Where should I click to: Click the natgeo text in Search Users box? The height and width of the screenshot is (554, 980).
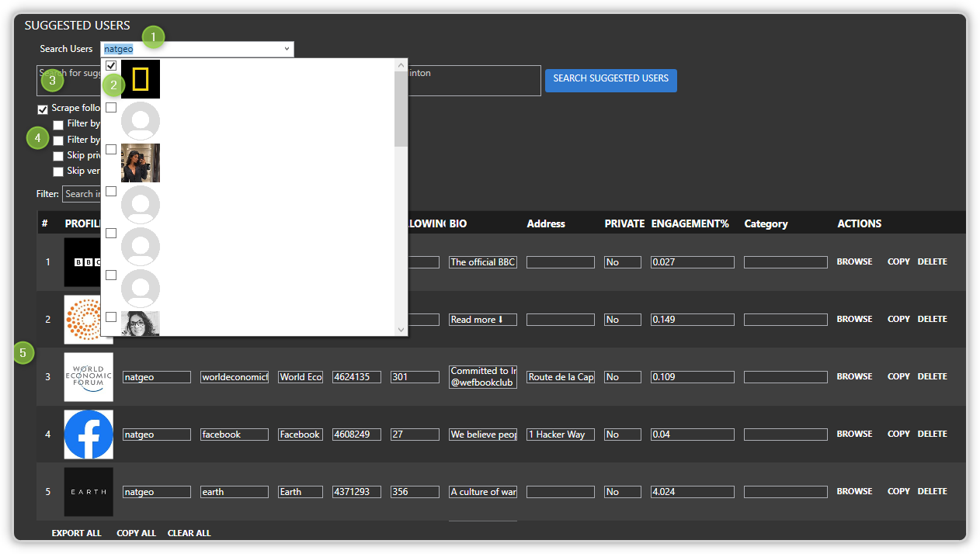[x=119, y=49]
